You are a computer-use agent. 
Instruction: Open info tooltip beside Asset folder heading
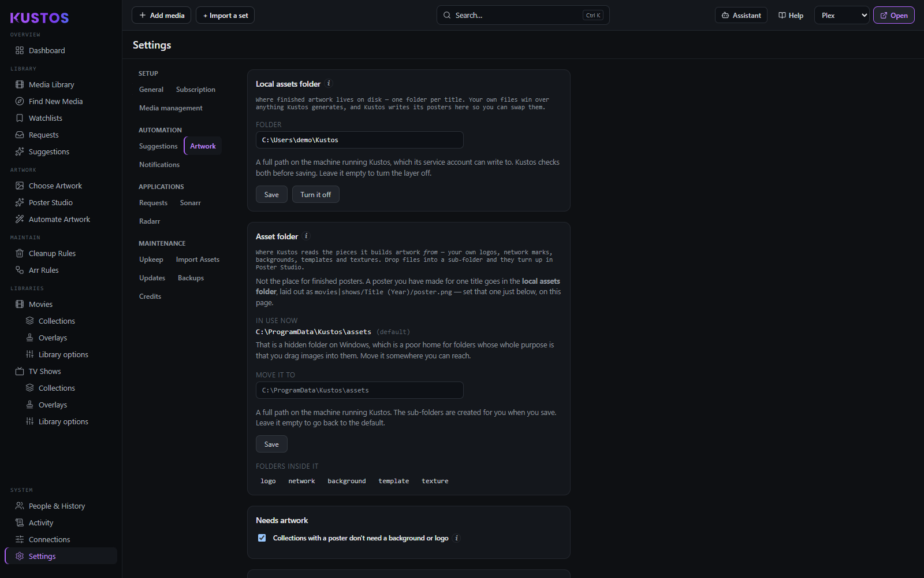pyautogui.click(x=307, y=236)
